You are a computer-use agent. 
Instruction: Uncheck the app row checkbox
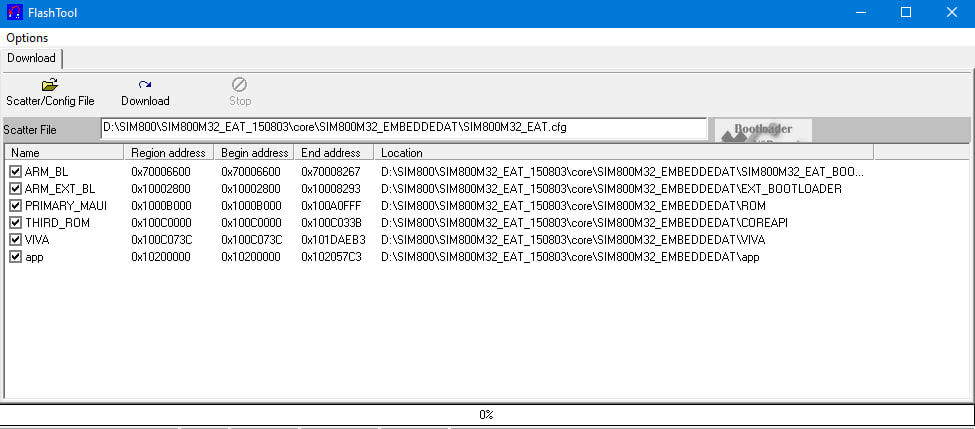[x=16, y=257]
